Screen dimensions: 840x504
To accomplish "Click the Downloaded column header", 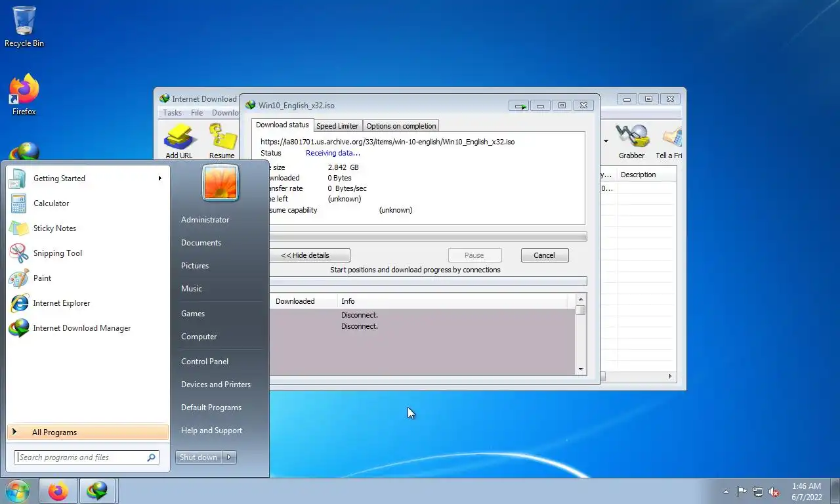I will tap(303, 301).
